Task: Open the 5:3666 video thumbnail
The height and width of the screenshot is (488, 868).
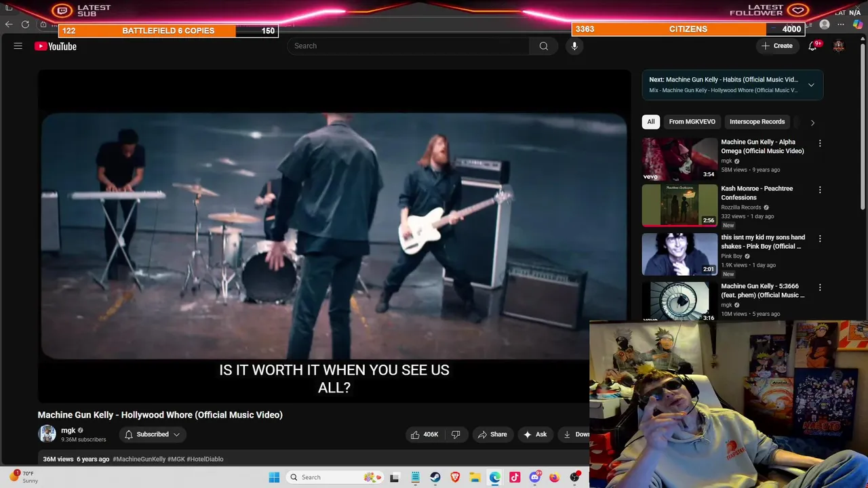Action: (x=679, y=300)
